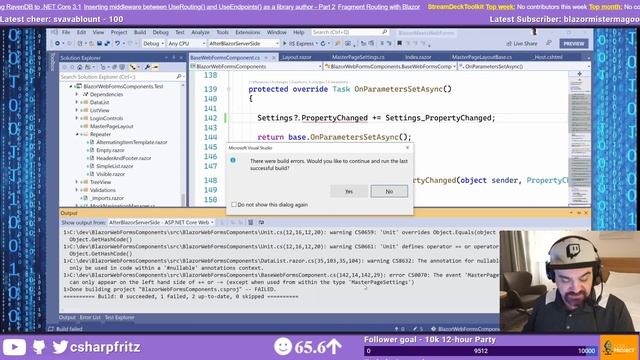Open the Edit menu
640x360 pixels.
pyautogui.click(x=81, y=32)
